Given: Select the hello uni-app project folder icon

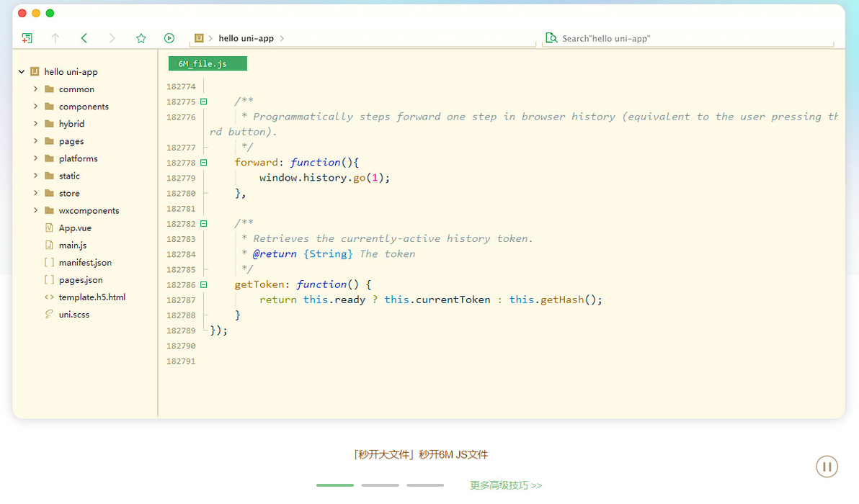Looking at the screenshot, I should (35, 72).
